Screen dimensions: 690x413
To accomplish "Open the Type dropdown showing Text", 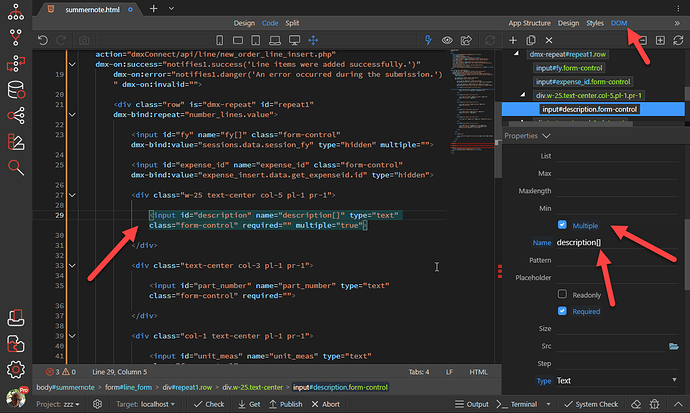I will [x=617, y=380].
